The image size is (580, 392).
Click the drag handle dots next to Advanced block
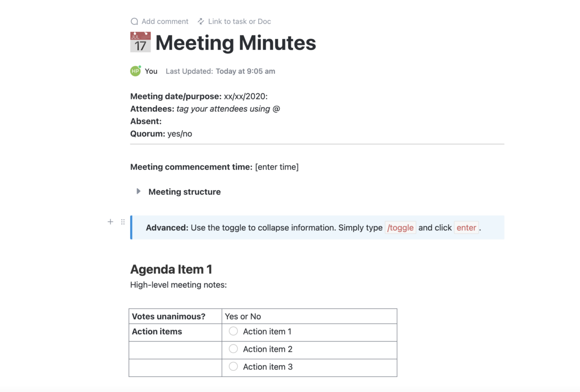(x=123, y=222)
